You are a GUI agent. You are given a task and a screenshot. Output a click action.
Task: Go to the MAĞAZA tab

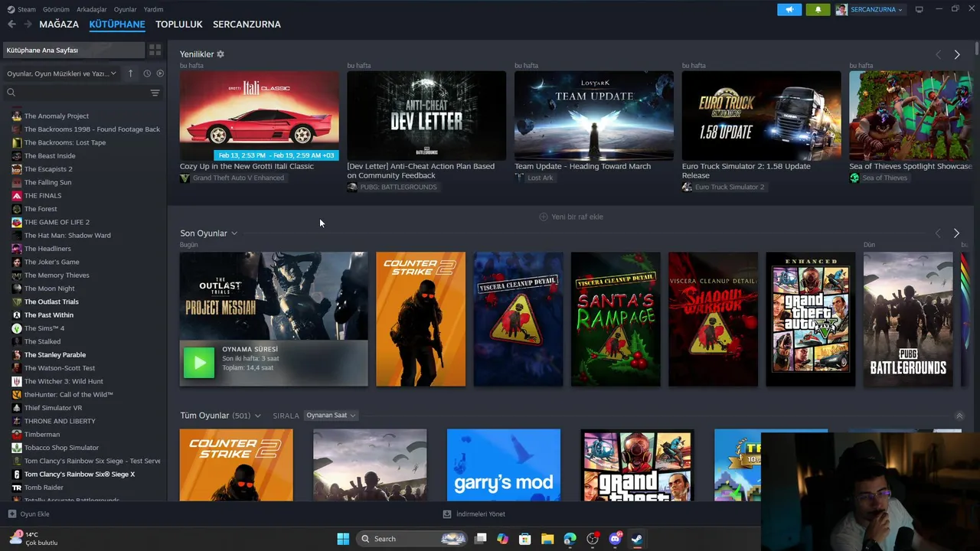click(59, 24)
